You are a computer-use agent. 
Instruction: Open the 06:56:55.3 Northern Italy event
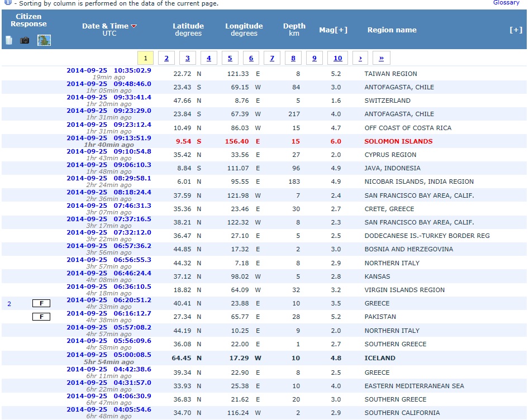[108, 260]
